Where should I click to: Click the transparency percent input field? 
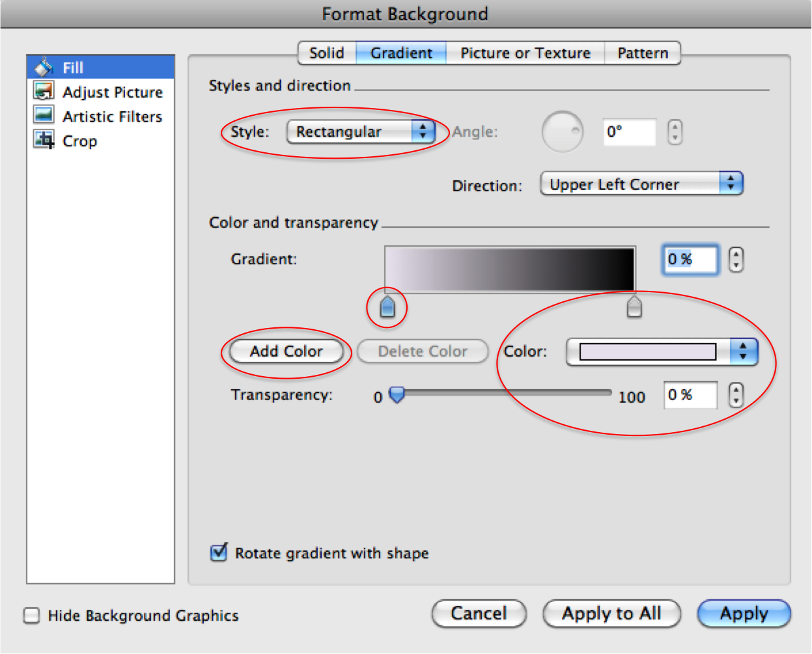[690, 395]
